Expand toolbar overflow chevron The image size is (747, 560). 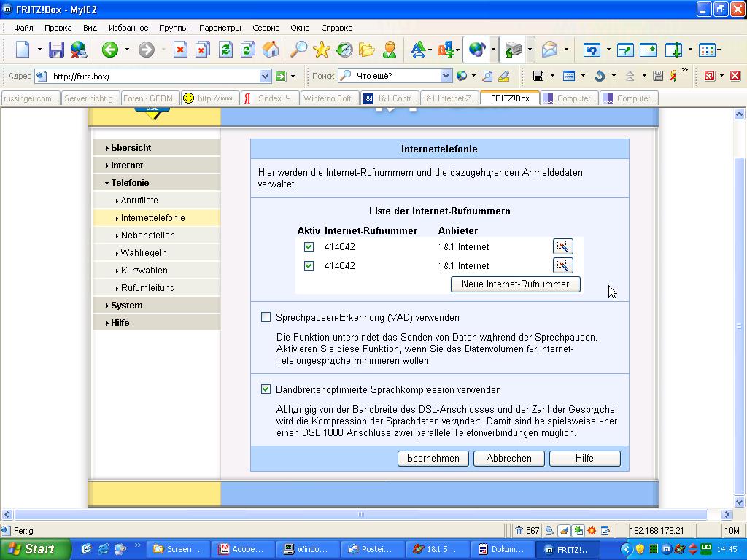684,70
